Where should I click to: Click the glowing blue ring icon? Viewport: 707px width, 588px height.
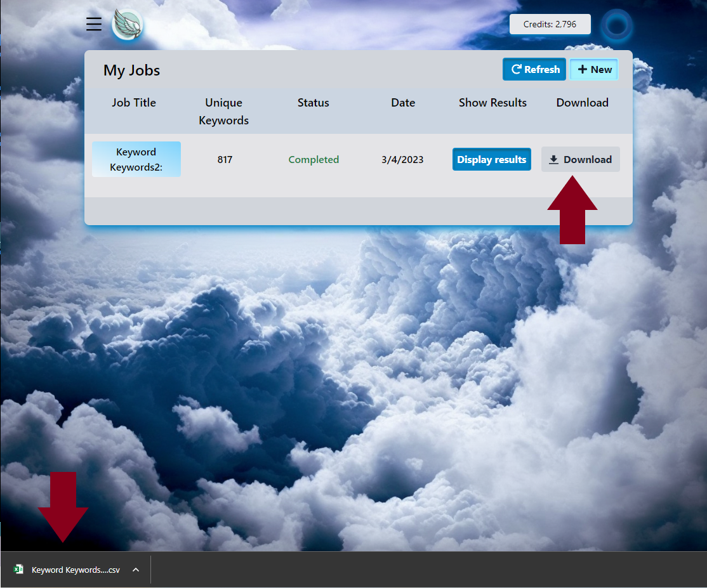click(x=616, y=25)
